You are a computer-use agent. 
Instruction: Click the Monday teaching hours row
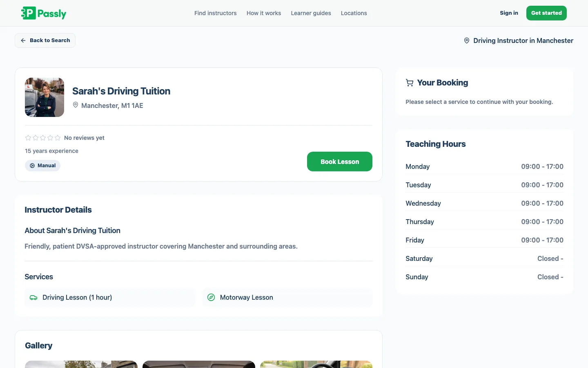tap(485, 166)
